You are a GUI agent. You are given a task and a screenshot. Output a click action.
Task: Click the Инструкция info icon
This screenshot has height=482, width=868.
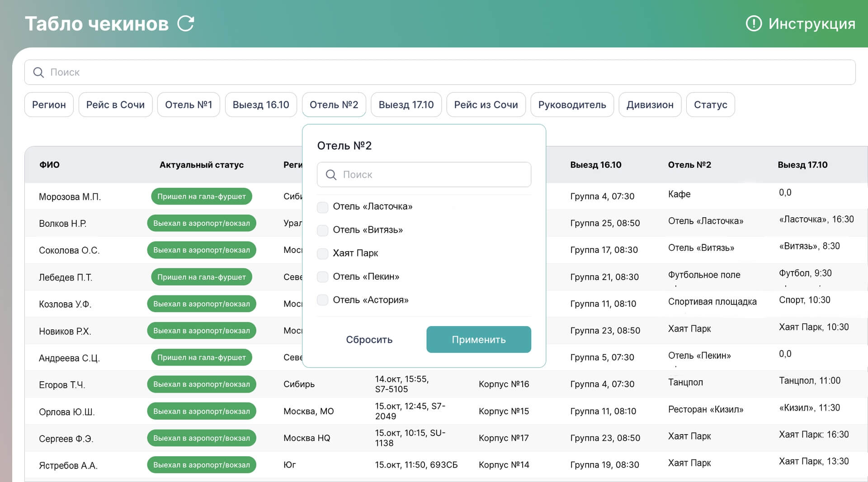tap(754, 23)
